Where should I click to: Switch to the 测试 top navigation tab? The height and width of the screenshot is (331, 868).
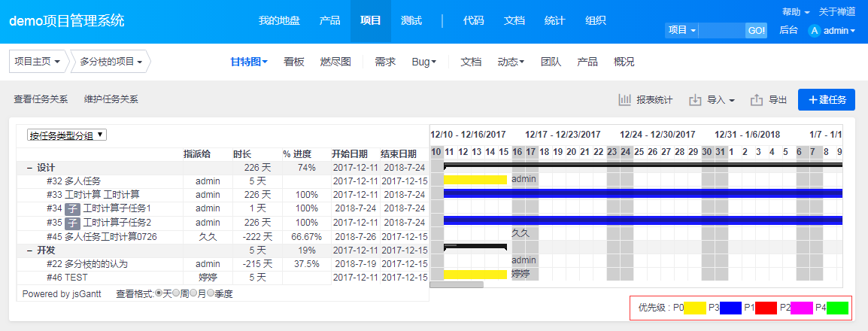point(411,21)
